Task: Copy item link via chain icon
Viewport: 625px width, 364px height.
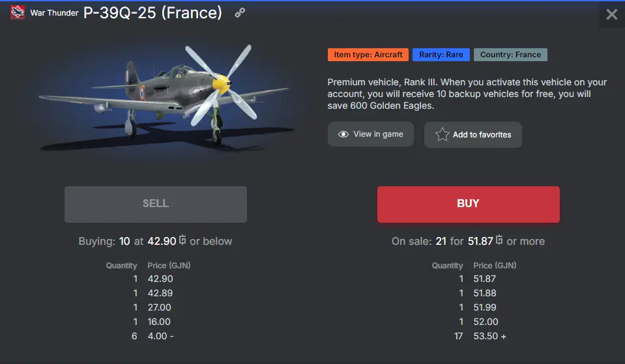Action: pos(240,13)
